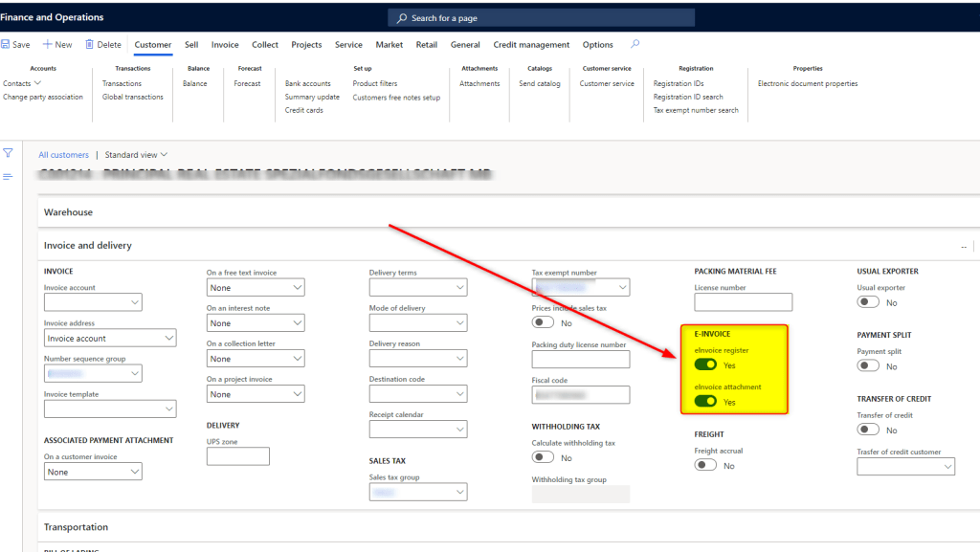Toggle the eInvoice attachment switch
980x552 pixels.
[x=706, y=401]
